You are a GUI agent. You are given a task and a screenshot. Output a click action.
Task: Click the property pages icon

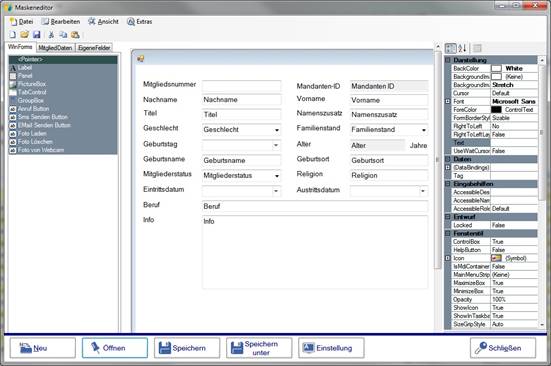click(x=477, y=48)
